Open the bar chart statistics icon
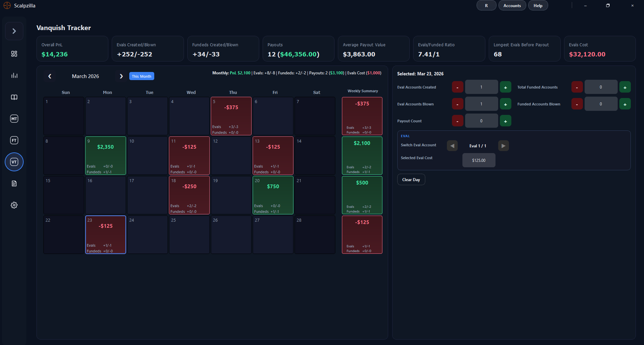644x345 pixels. tap(14, 75)
